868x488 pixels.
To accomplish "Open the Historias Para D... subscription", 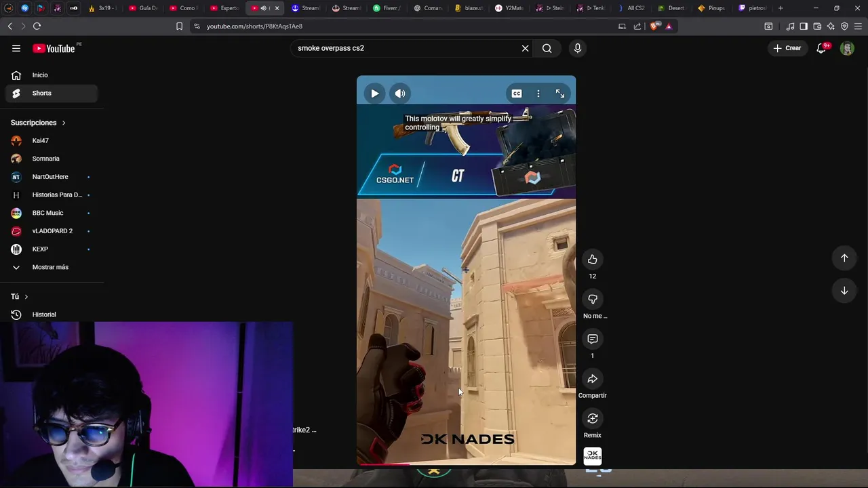I will (x=52, y=195).
